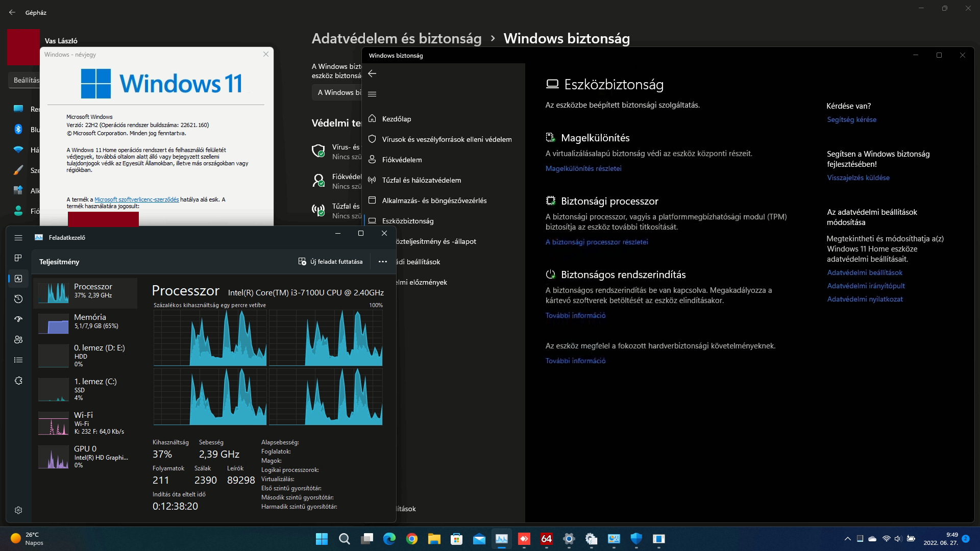
Task: Open App history page in Task Manager
Action: click(x=18, y=299)
